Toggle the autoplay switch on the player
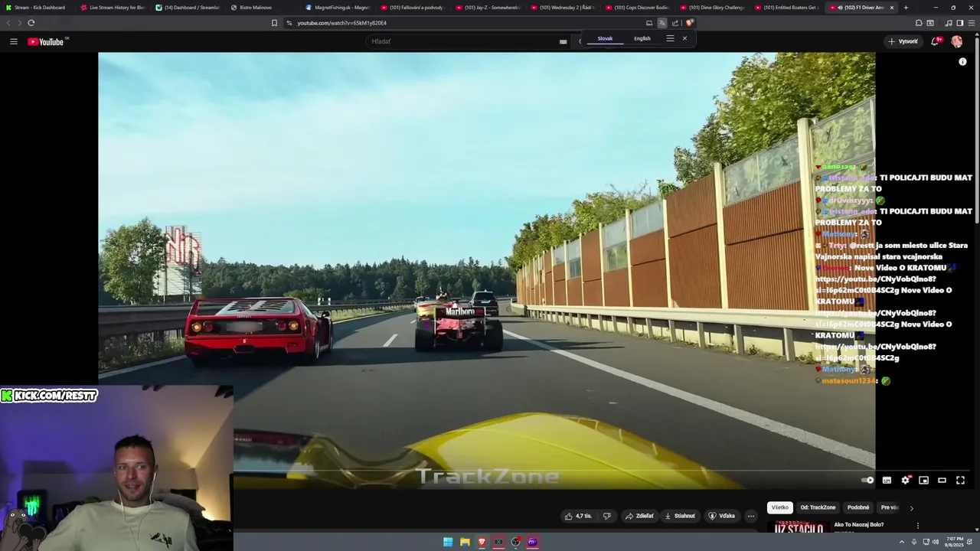The image size is (980, 551). click(x=867, y=480)
